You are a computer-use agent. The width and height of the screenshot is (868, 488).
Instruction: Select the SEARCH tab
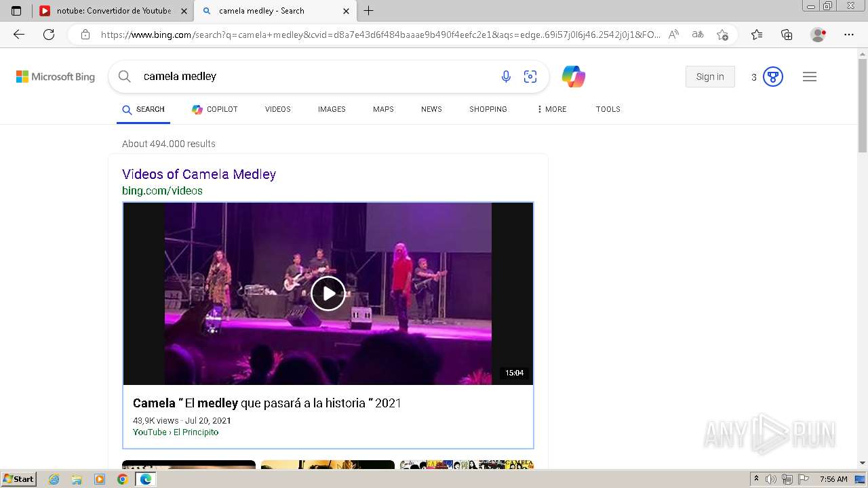143,109
